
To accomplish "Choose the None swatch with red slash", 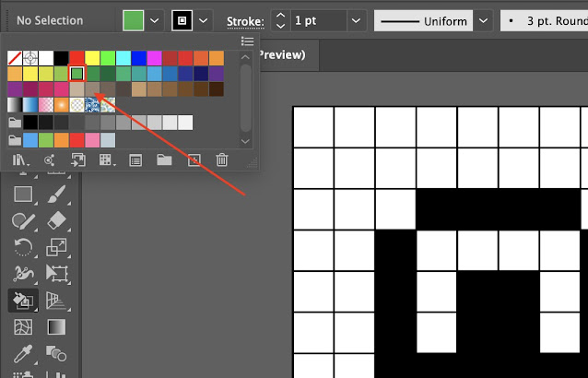I will coord(15,58).
